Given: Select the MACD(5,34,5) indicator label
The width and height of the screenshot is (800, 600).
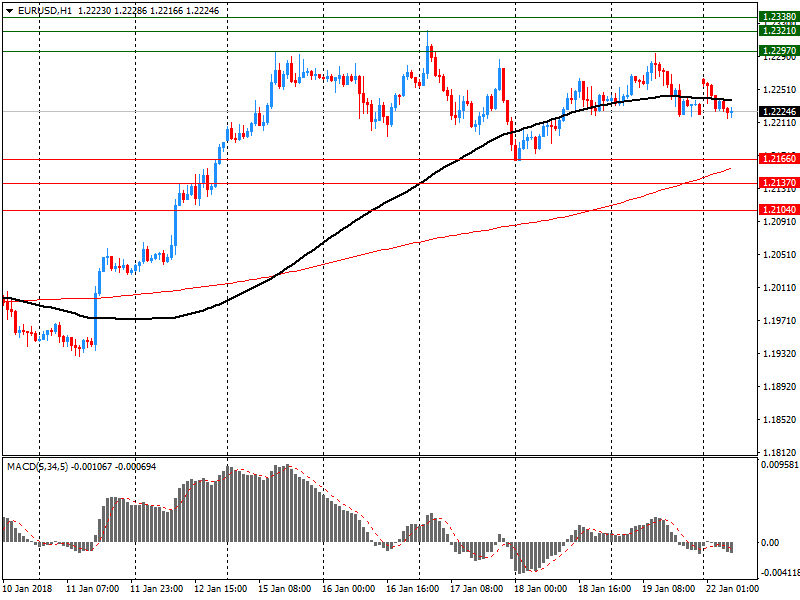Looking at the screenshot, I should (x=37, y=467).
